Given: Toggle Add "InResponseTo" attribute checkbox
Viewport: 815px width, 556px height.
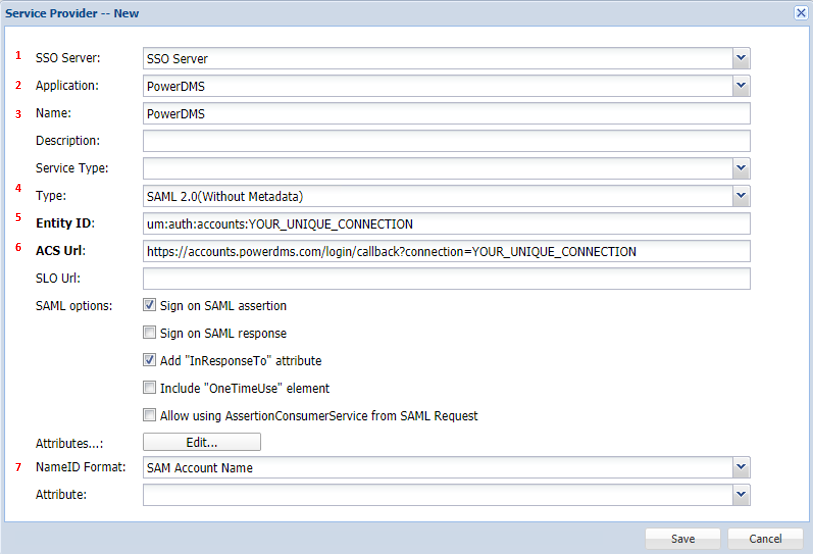Looking at the screenshot, I should point(150,360).
